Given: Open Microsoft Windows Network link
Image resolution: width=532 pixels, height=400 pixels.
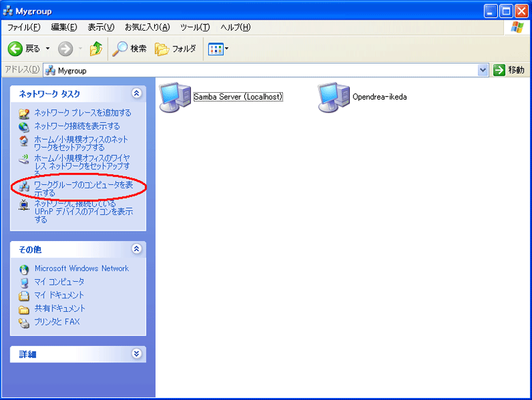Looking at the screenshot, I should coord(82,268).
